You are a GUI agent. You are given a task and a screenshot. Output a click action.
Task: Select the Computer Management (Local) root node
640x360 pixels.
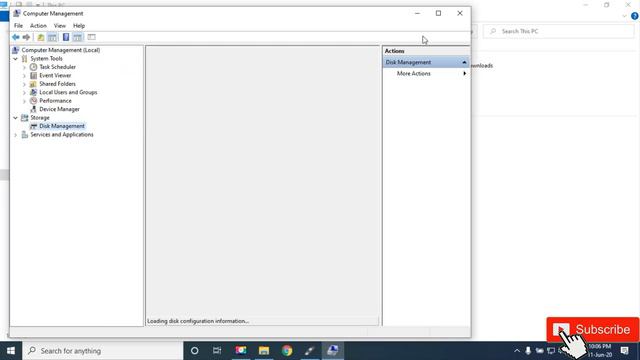[60, 50]
